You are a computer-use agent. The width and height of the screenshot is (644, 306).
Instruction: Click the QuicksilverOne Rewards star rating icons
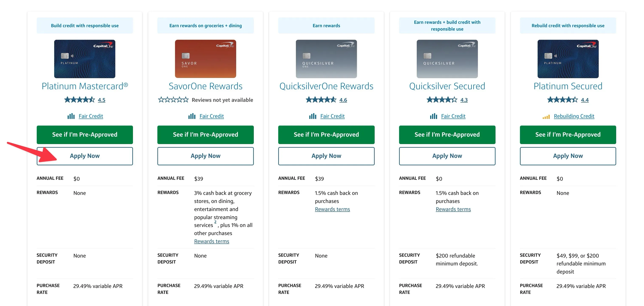(x=321, y=100)
